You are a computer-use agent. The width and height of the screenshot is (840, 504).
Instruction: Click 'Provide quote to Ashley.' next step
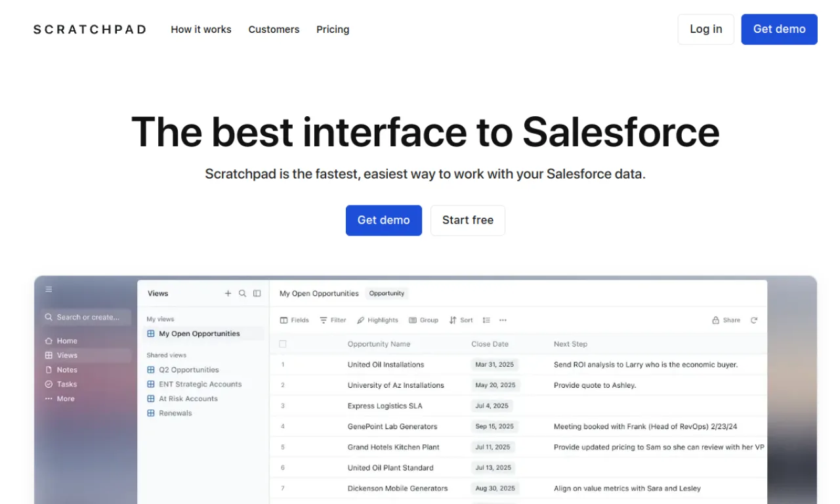(595, 385)
